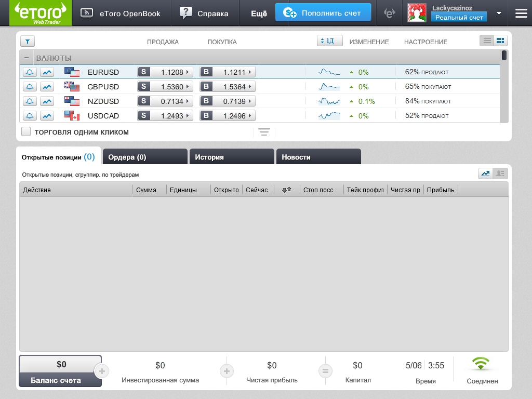The height and width of the screenshot is (399, 532).
Task: Click the filter funnel icon above the instrument list
Action: click(28, 41)
